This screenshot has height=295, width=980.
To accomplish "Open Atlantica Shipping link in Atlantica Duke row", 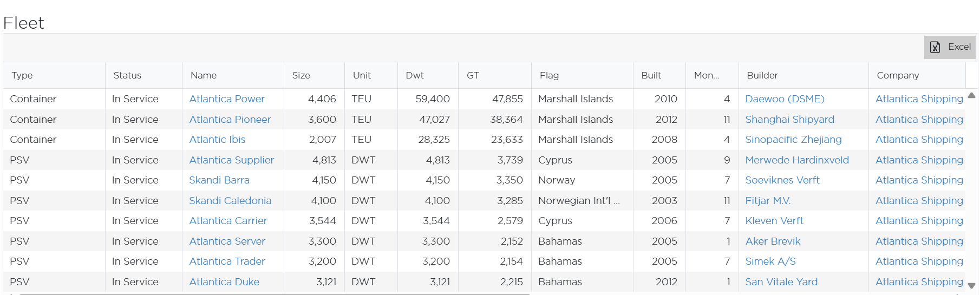I will pos(919,282).
